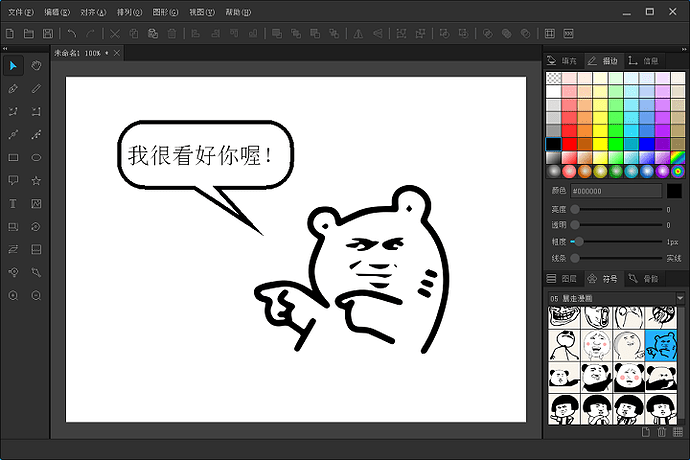Click the #000000 color hex field
The width and height of the screenshot is (690, 460).
point(616,191)
